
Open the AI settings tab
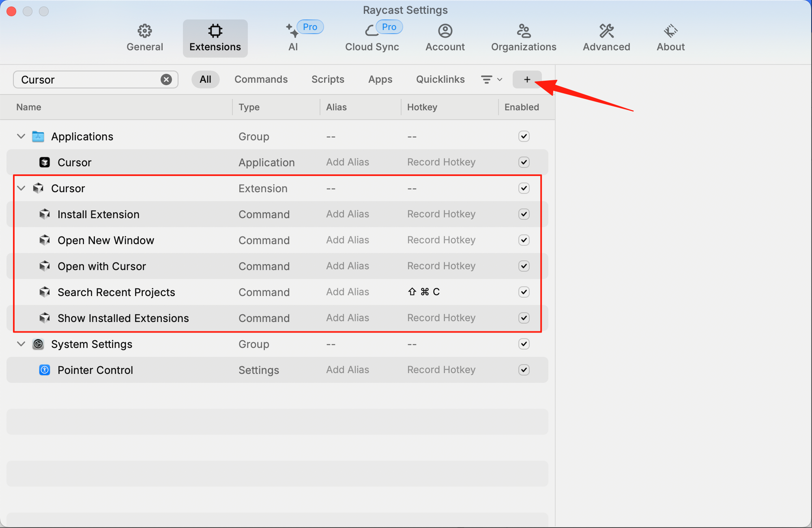tap(293, 38)
